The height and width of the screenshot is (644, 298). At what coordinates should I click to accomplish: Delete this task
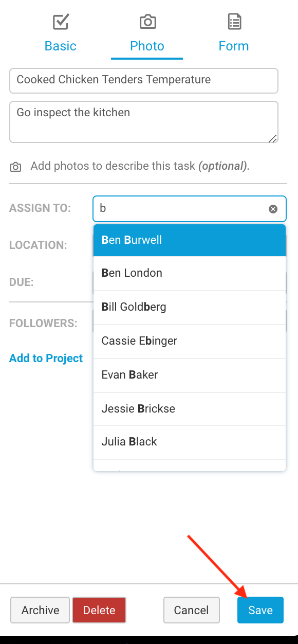[99, 610]
